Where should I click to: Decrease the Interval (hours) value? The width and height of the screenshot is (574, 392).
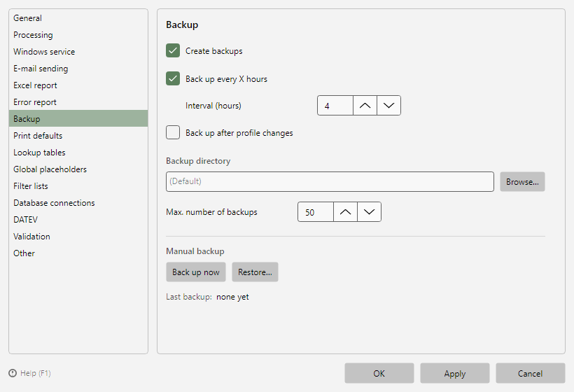(388, 106)
